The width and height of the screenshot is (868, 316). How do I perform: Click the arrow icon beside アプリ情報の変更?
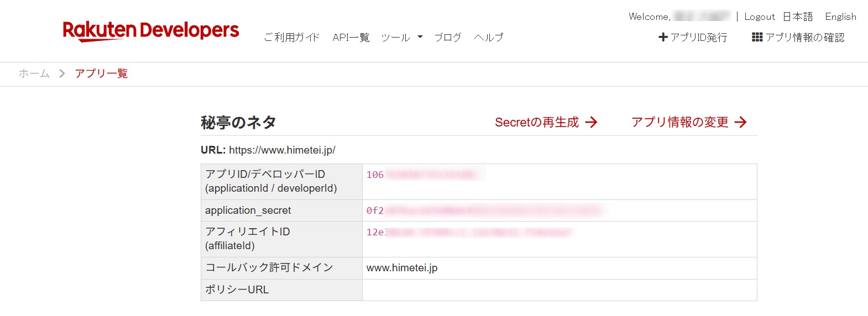tap(741, 122)
